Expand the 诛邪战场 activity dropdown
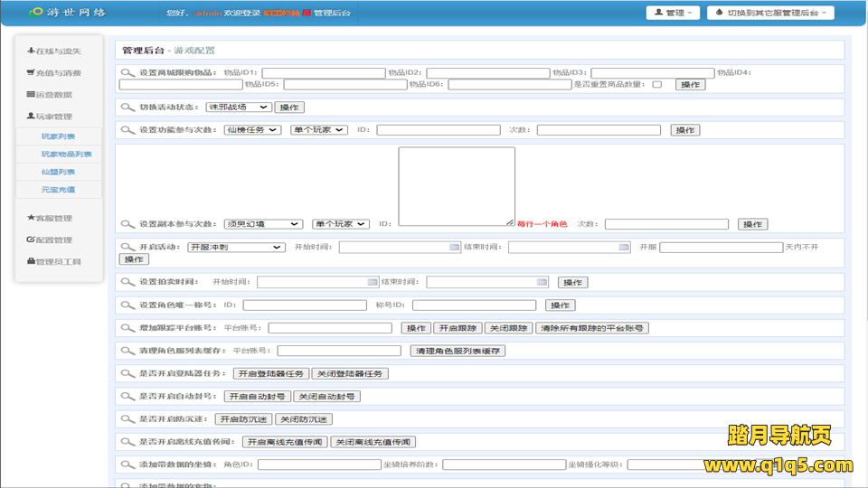 (238, 108)
